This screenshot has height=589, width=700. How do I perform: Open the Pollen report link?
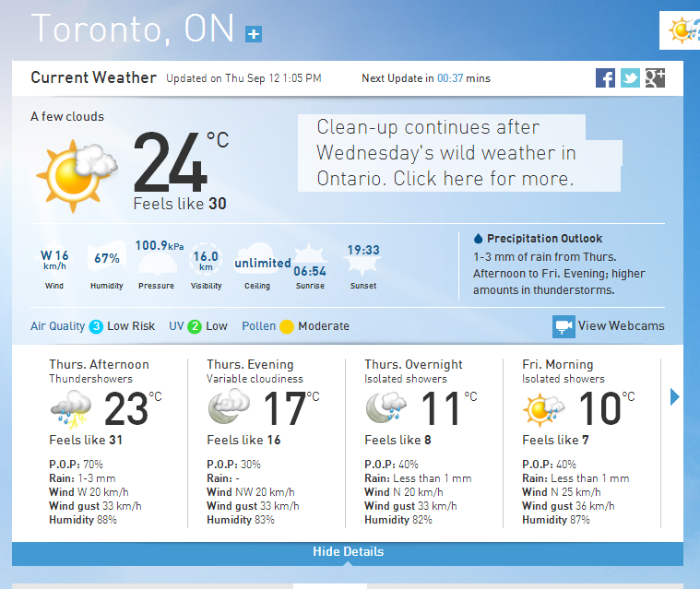pos(258,326)
